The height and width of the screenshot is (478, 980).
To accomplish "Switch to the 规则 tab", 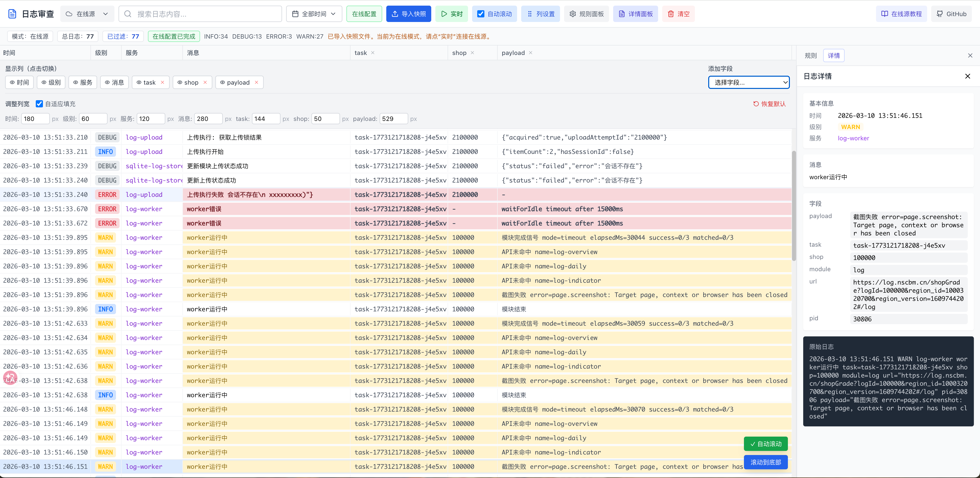I will (810, 55).
